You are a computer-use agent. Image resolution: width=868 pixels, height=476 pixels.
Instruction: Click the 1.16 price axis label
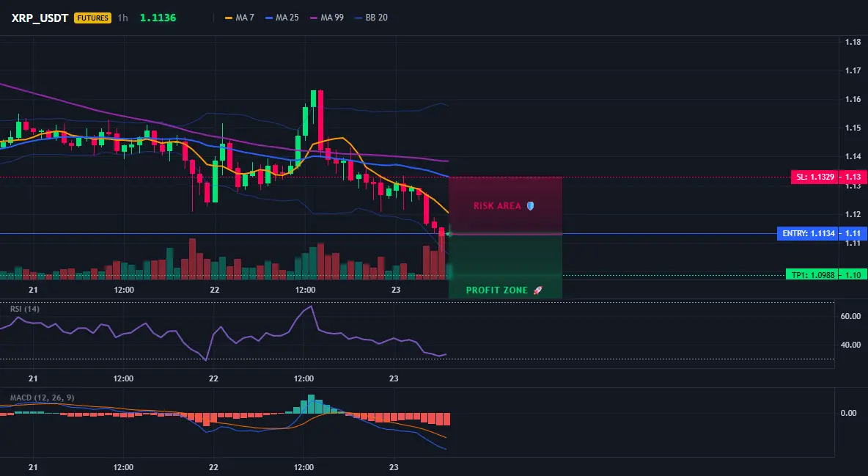[x=853, y=99]
